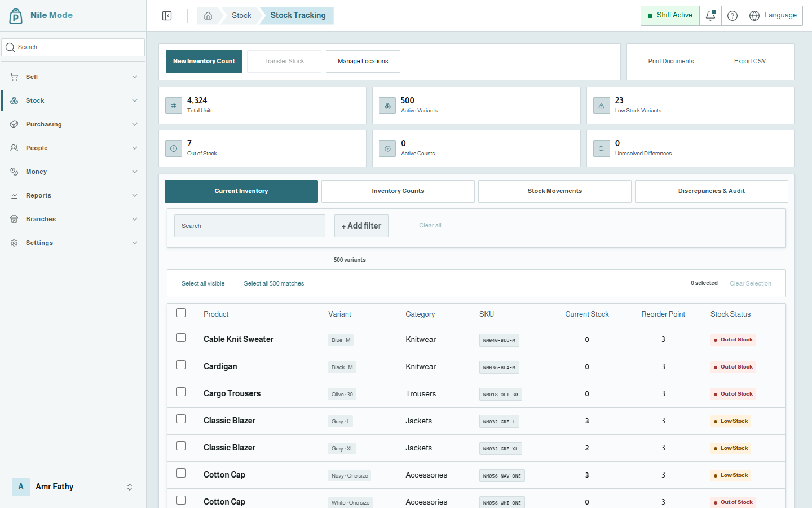812x508 pixels.
Task: Expand the Stock menu chevron
Action: coord(135,100)
